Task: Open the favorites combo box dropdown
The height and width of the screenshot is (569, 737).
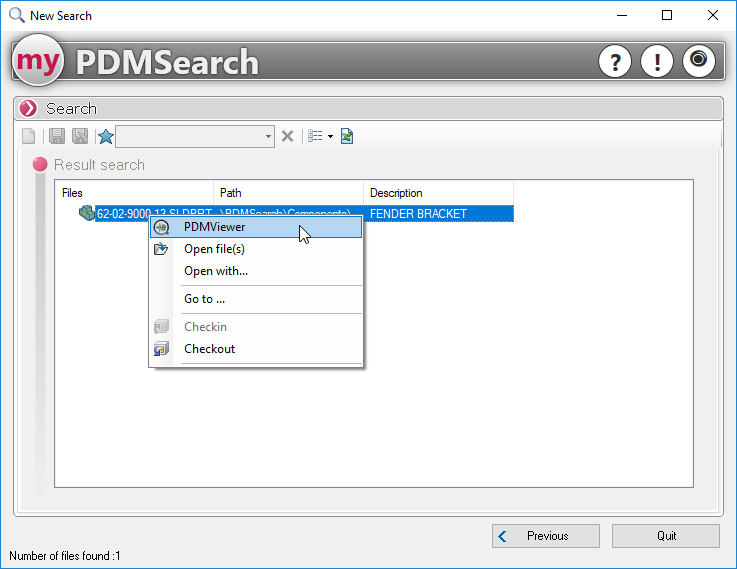Action: click(x=268, y=136)
